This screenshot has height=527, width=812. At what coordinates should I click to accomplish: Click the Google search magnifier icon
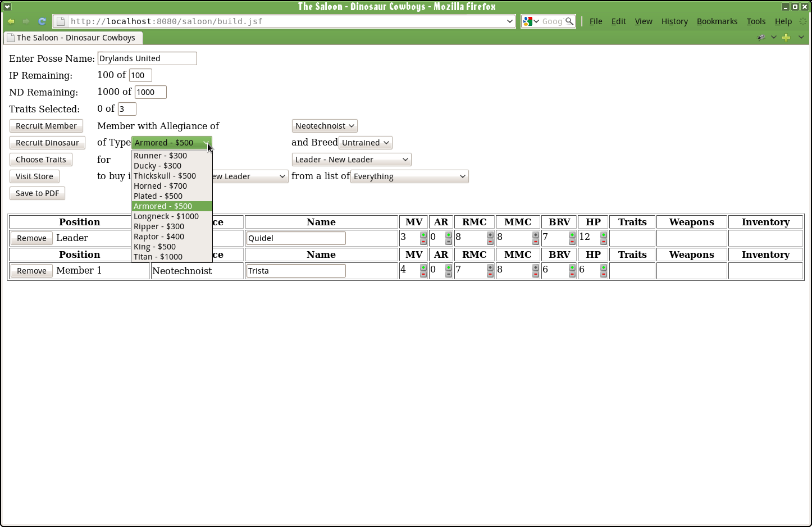(569, 21)
